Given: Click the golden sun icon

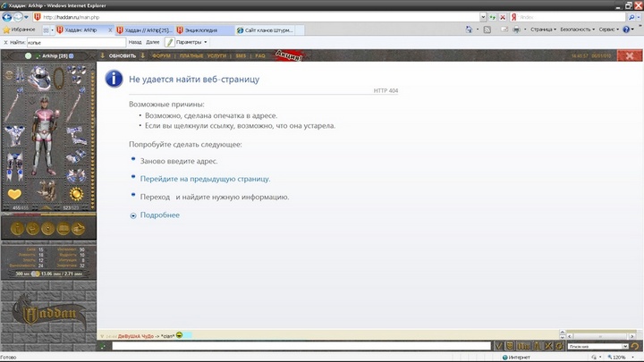Looking at the screenshot, I should 76,194.
